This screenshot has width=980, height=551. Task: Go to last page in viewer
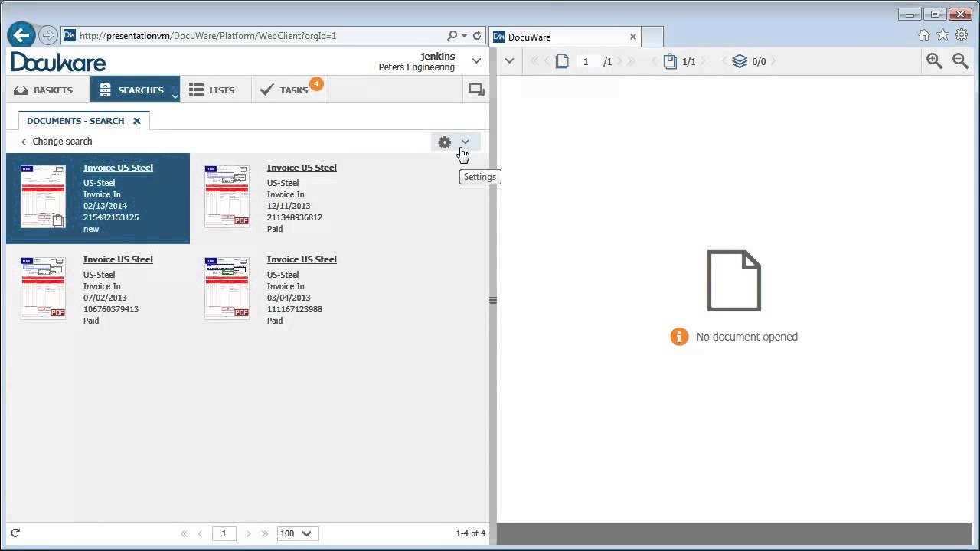[x=632, y=61]
